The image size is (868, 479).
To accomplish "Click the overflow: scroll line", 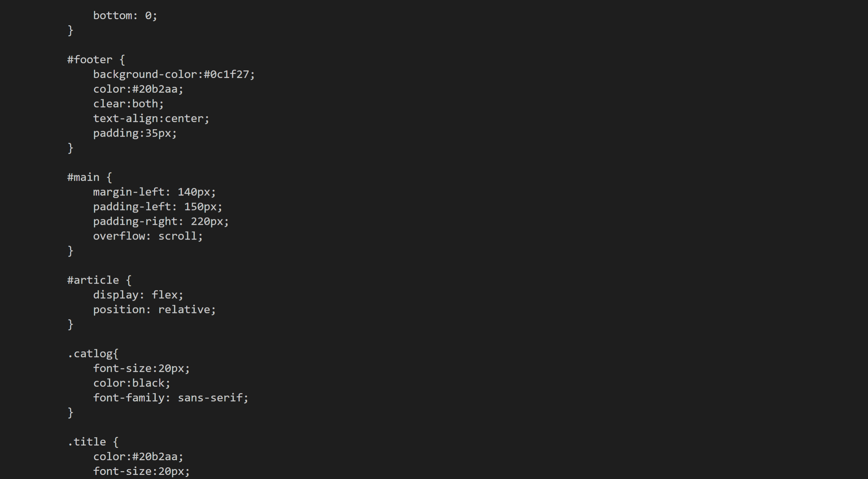I will coord(148,236).
